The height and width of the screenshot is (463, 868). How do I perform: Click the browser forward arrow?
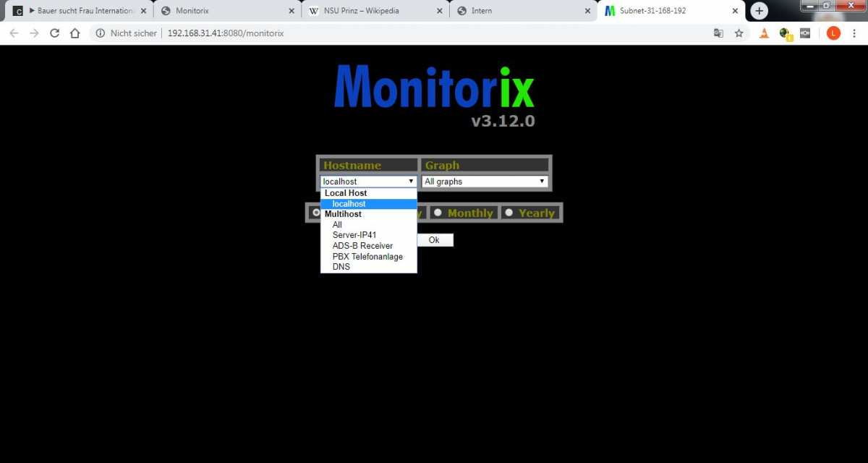(x=34, y=33)
